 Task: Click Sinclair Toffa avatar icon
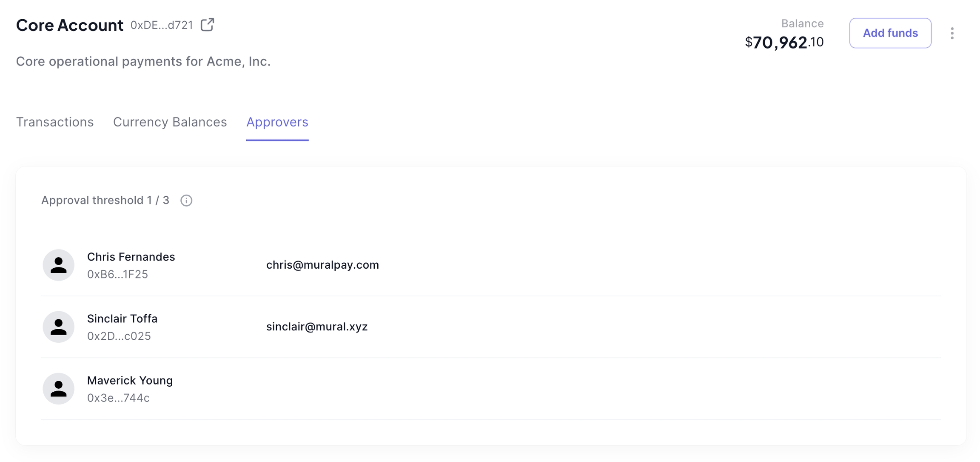[x=59, y=327]
